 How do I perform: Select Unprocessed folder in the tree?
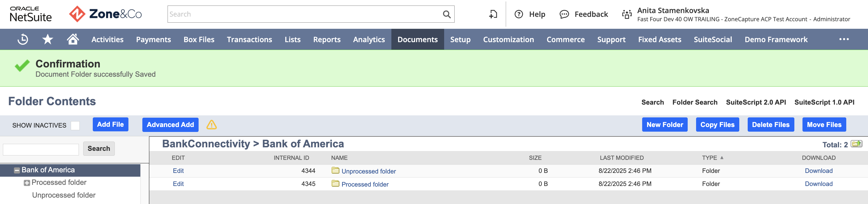point(64,195)
